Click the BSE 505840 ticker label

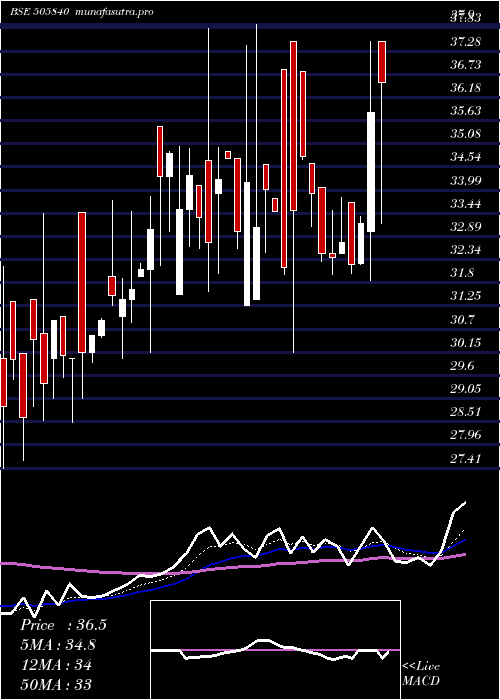pyautogui.click(x=39, y=12)
